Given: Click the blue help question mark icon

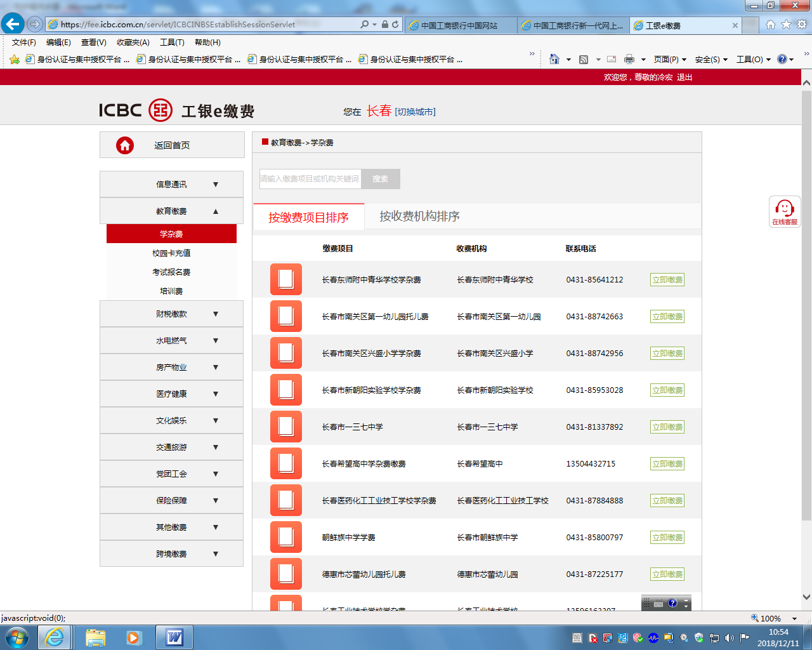Looking at the screenshot, I should 782,59.
